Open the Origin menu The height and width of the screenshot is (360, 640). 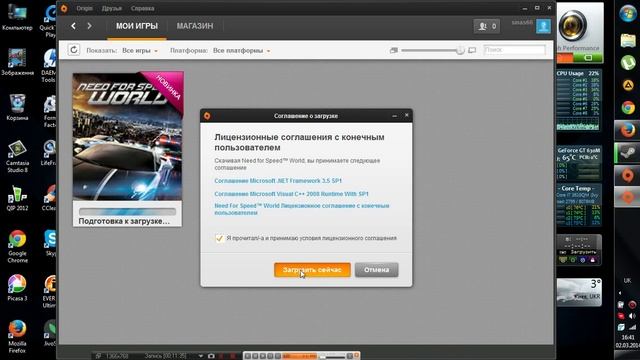tap(84, 8)
